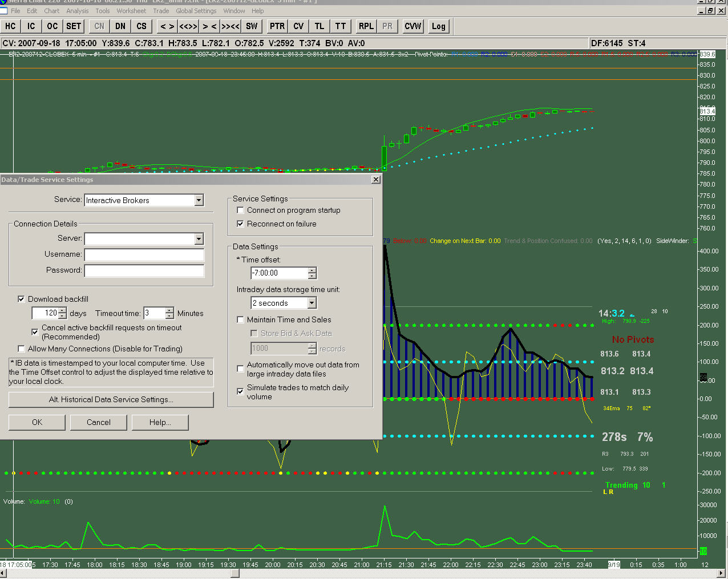Click the DN toolbar button
The image size is (728, 579).
tap(120, 26)
